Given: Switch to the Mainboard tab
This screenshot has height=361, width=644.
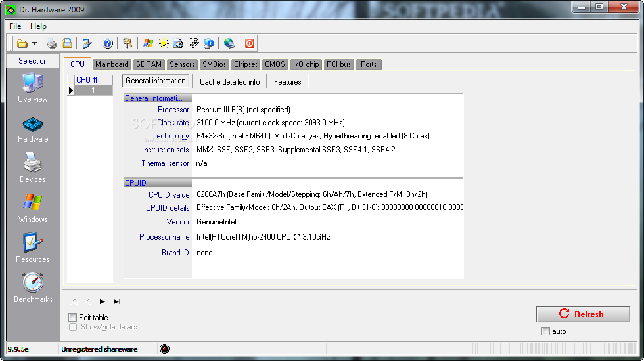Looking at the screenshot, I should click(x=112, y=64).
